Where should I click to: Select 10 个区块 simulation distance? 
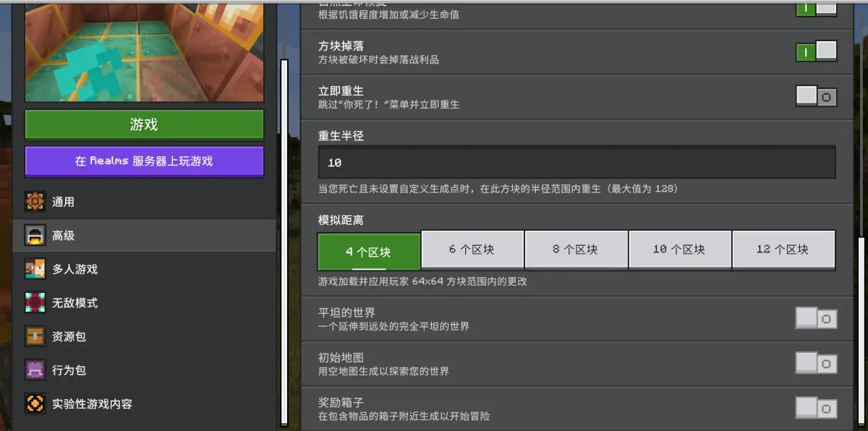680,250
